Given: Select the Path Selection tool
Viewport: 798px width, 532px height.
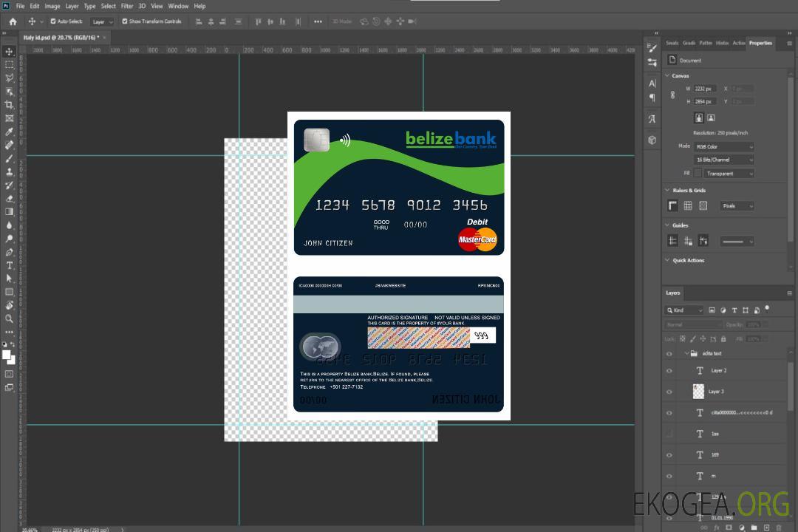Looking at the screenshot, I should point(9,279).
